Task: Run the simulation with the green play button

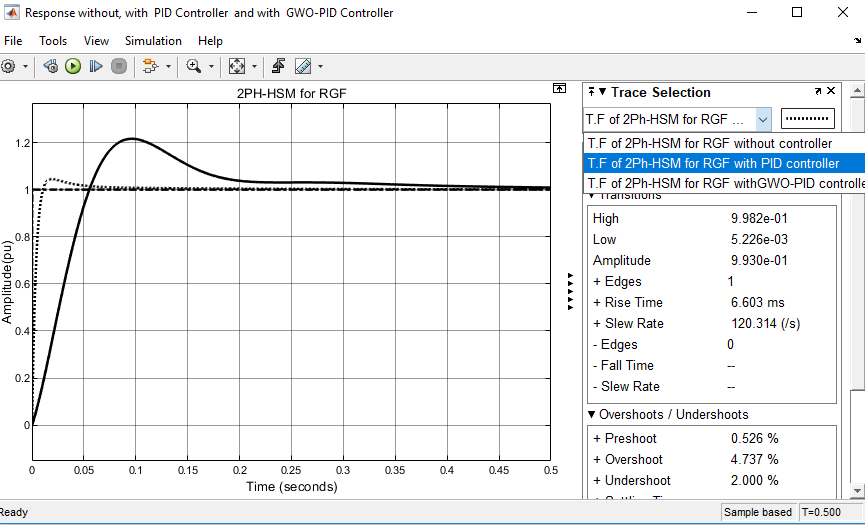Action: (x=73, y=67)
